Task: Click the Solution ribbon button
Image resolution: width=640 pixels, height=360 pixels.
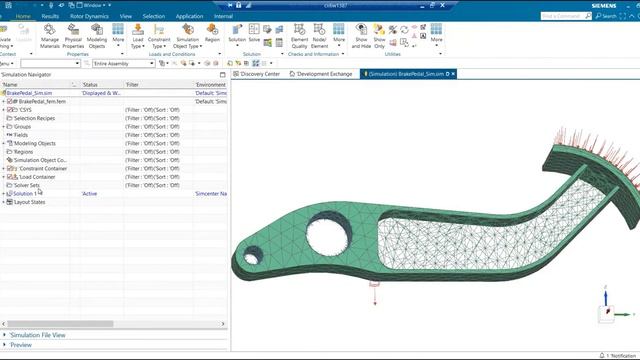Action: (237, 35)
